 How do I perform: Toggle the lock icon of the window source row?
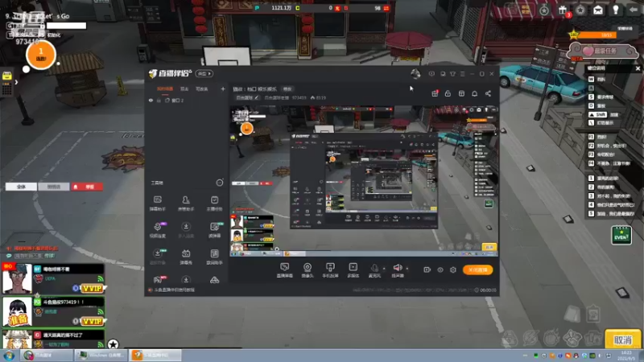159,101
